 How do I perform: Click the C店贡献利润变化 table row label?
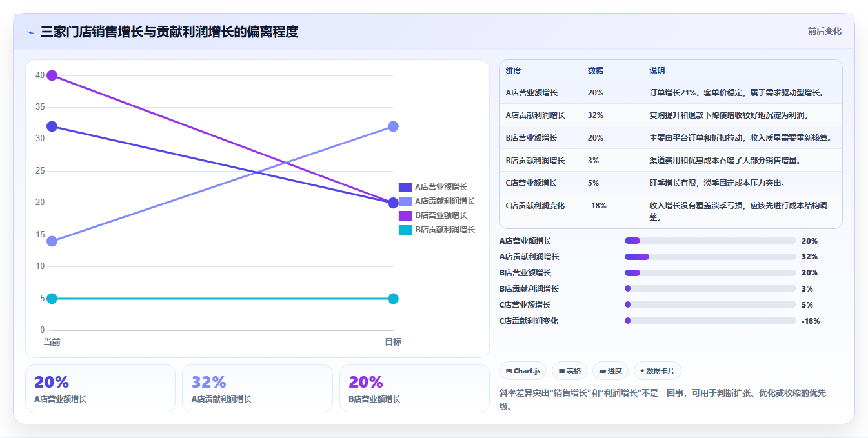pos(535,206)
